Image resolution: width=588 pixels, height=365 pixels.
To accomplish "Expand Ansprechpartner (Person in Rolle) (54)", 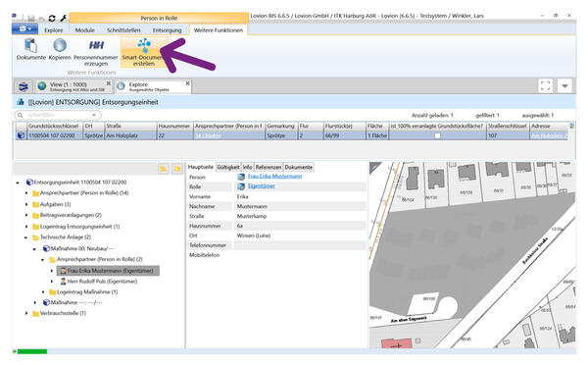I will coord(26,193).
